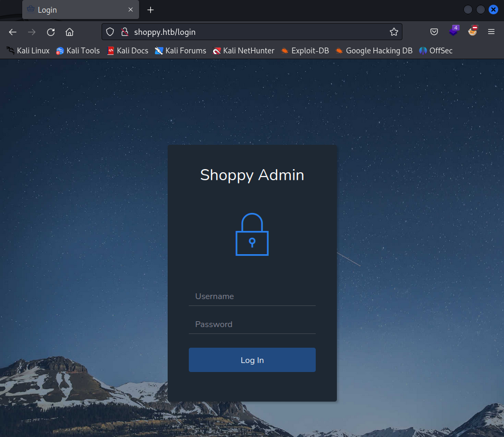Open the Kali Forums bookmark

180,51
